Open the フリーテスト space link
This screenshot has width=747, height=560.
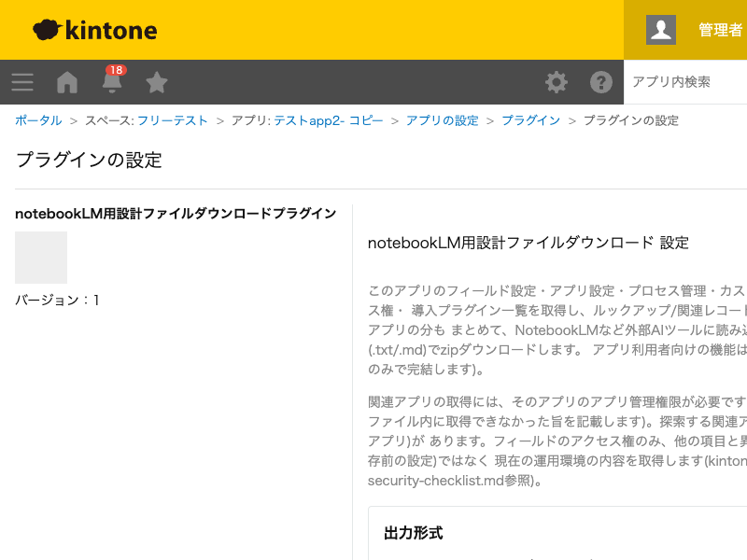coord(173,120)
